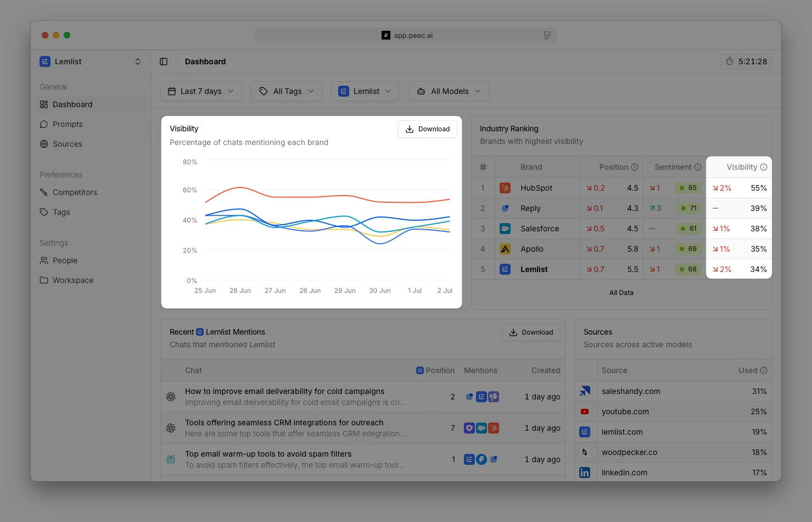
Task: Click the Dashboard page title
Action: (x=205, y=62)
